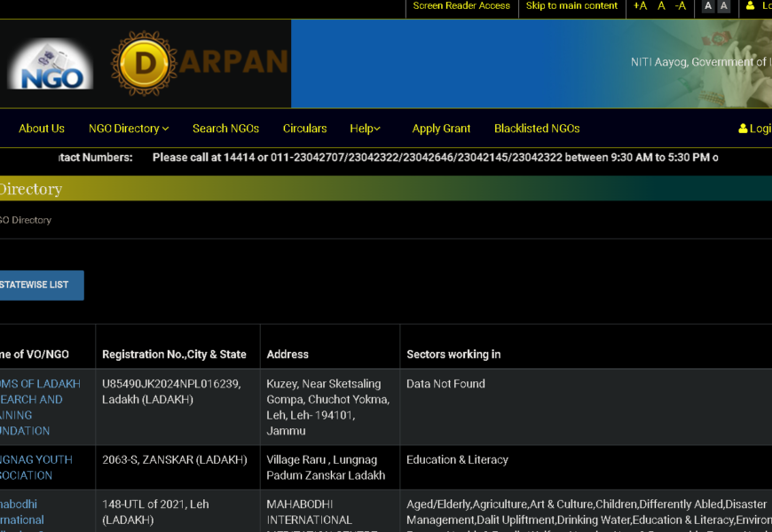
Task: Click the user icon in top bar
Action: (751, 6)
